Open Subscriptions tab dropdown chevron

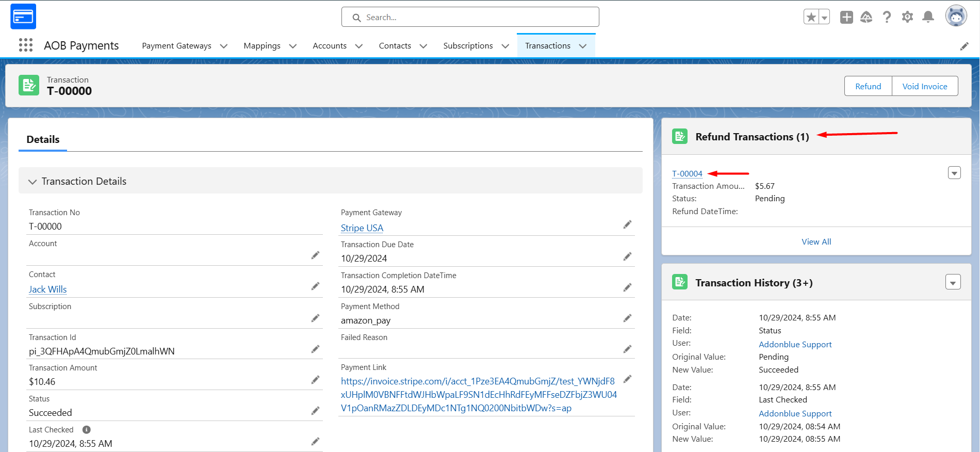point(505,46)
